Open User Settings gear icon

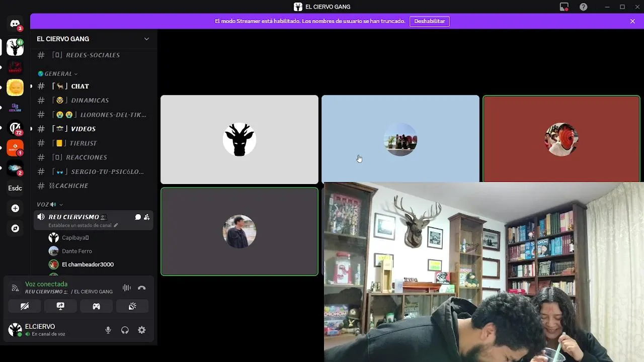(x=142, y=330)
